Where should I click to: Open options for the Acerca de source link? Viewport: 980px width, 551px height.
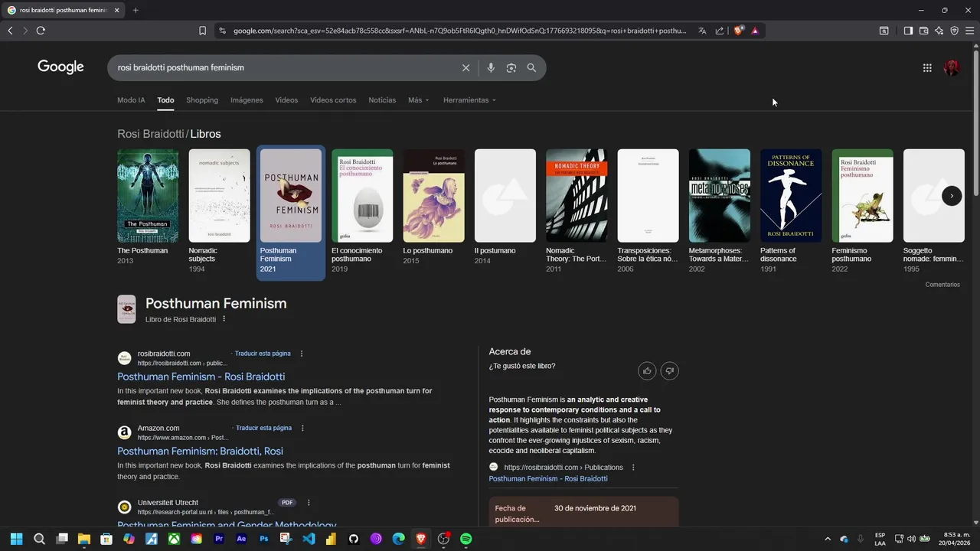pos(633,468)
